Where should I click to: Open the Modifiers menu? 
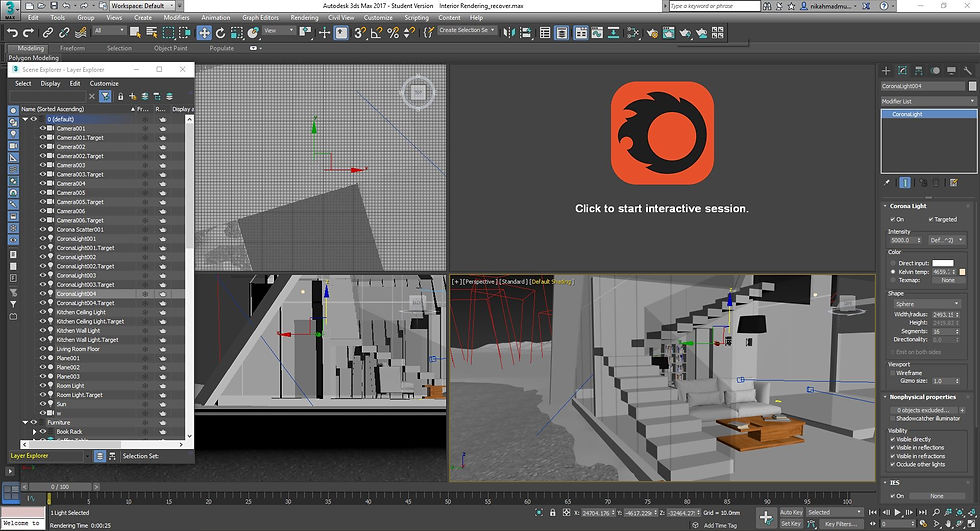click(x=176, y=17)
